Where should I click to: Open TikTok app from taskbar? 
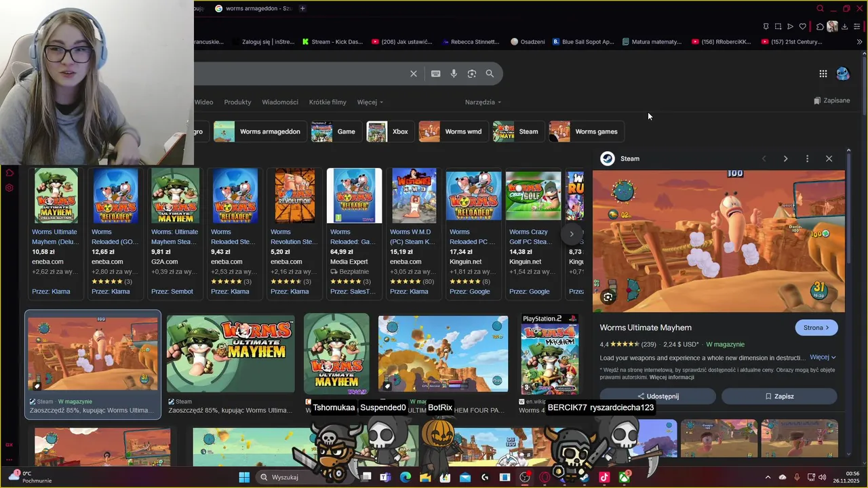click(604, 477)
